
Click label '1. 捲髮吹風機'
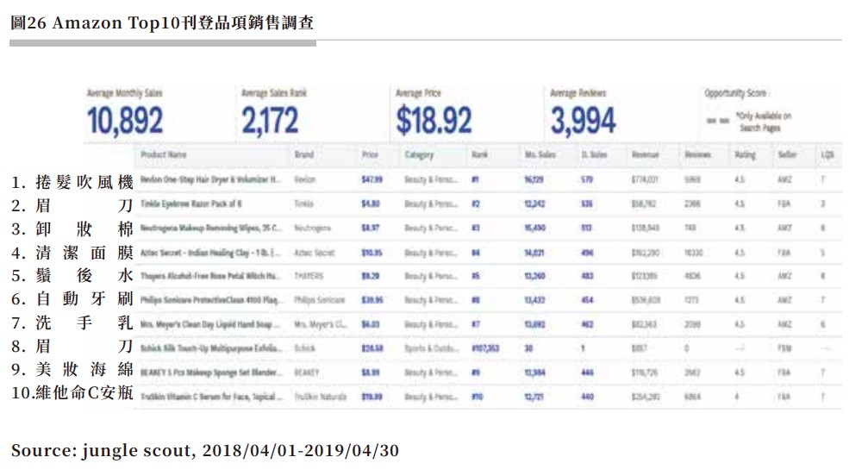tap(72, 182)
